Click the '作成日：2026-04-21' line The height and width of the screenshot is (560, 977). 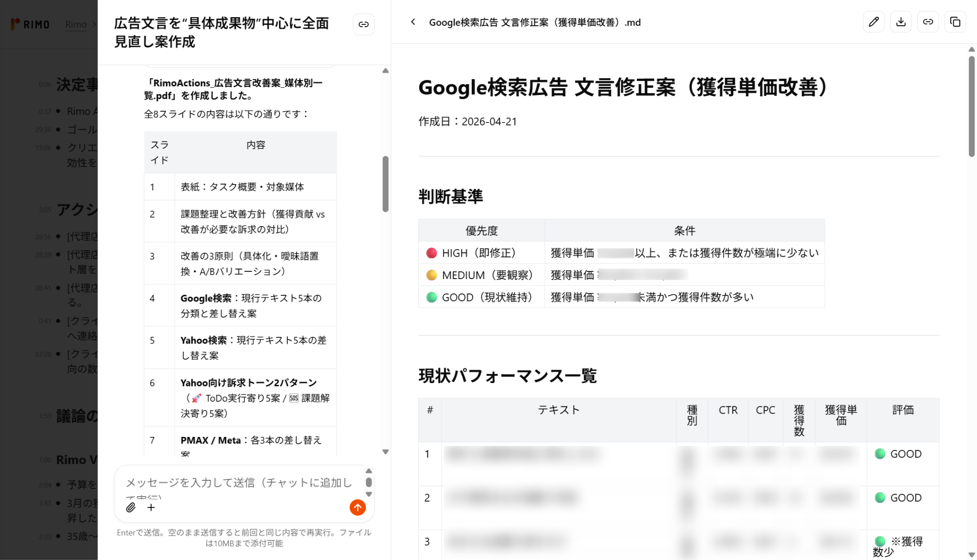[x=468, y=122]
